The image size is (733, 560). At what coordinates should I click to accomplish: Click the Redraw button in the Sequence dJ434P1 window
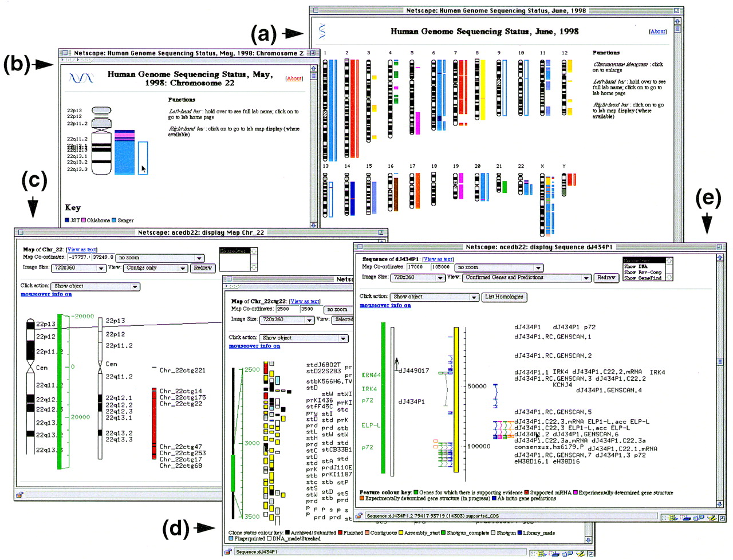[606, 278]
